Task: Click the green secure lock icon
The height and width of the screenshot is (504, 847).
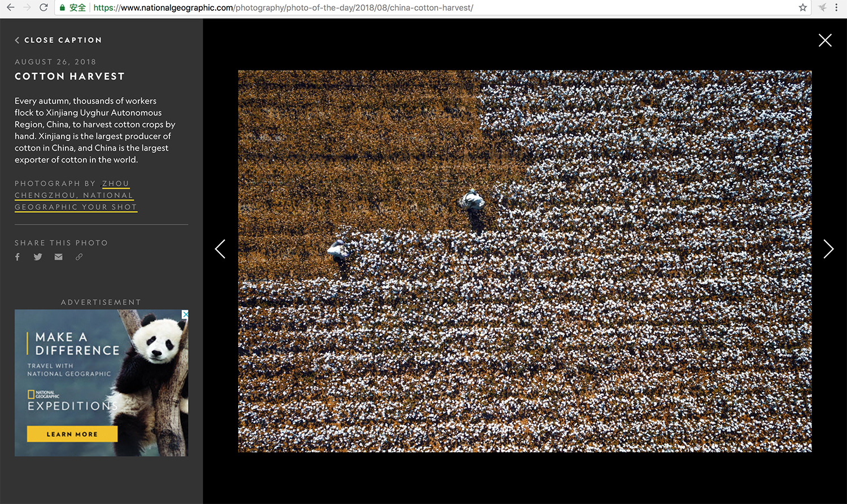Action: (62, 8)
